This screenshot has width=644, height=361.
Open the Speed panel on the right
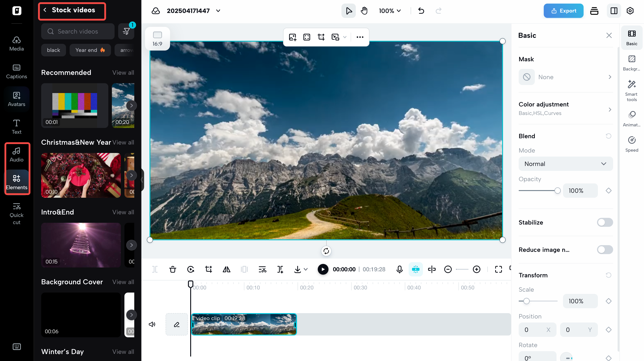pos(632,144)
